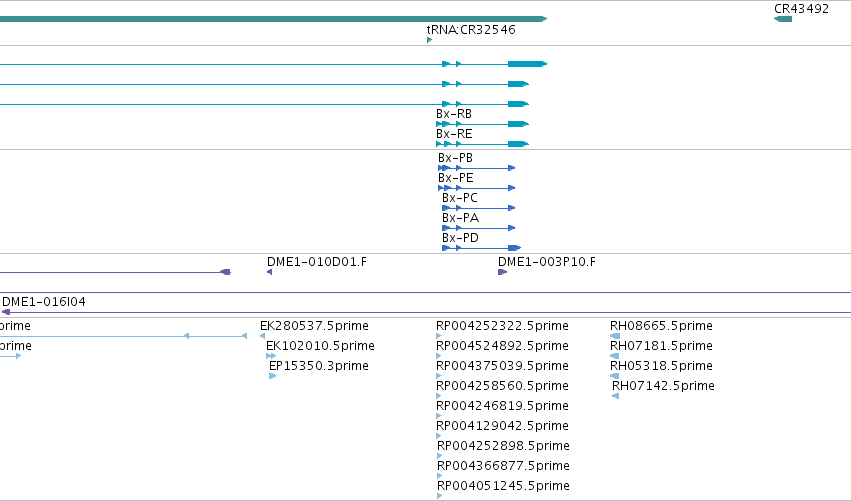Click the long teal gene bar at top
The width and height of the screenshot is (851, 501).
(274, 19)
